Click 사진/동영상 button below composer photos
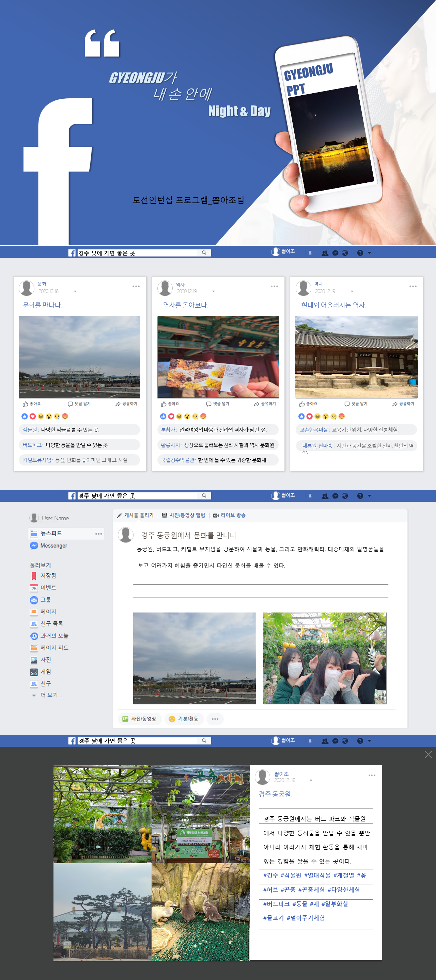The height and width of the screenshot is (980, 436). click(x=139, y=719)
